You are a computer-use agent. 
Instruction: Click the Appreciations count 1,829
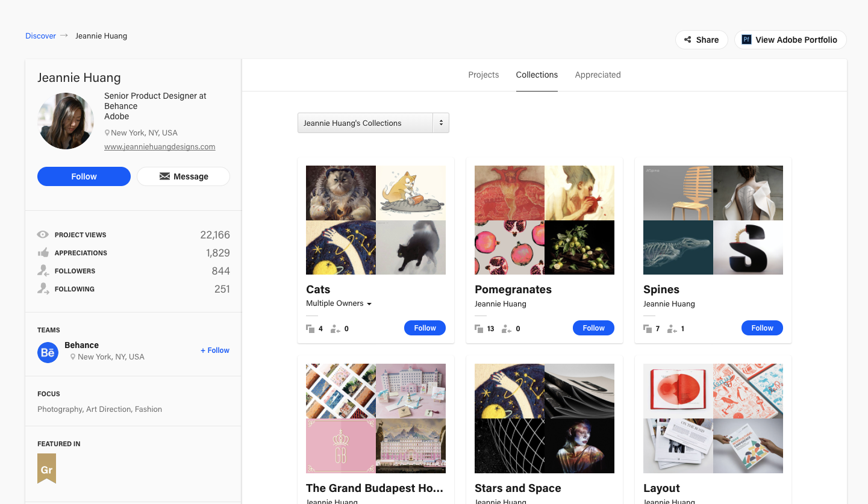tap(218, 253)
